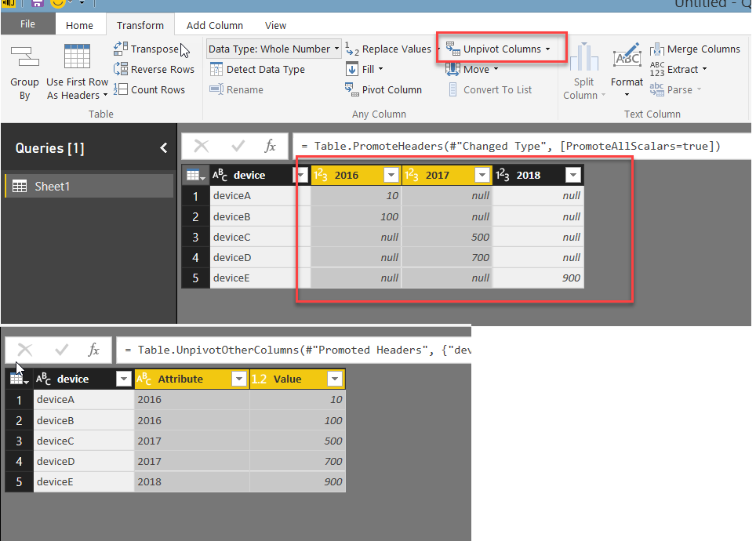Click Detect Data Type

click(257, 70)
